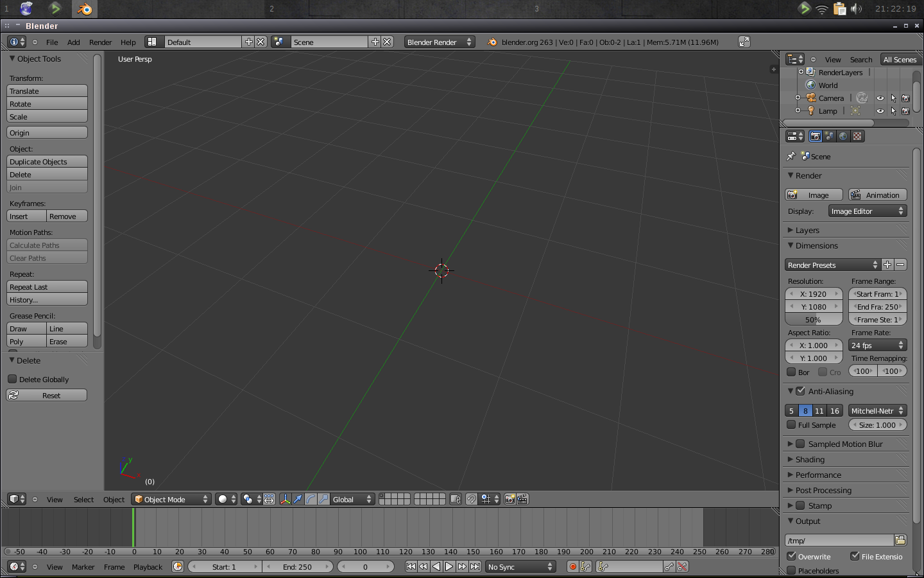Activate the translate manipulator arrow icon

pos(296,499)
